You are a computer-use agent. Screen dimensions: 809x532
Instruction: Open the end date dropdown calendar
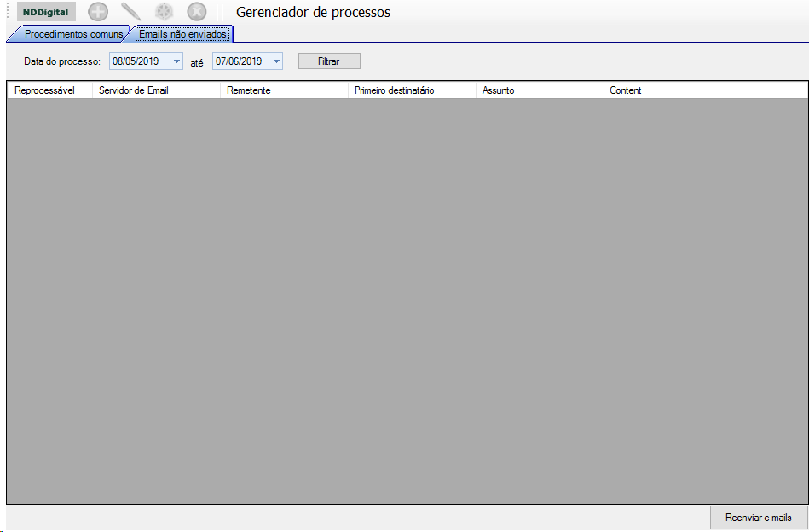(x=275, y=61)
